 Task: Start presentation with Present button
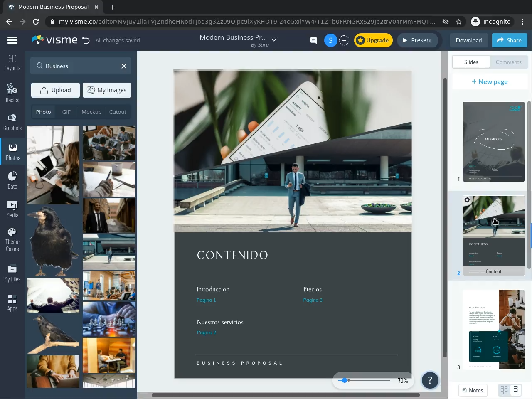coord(417,40)
